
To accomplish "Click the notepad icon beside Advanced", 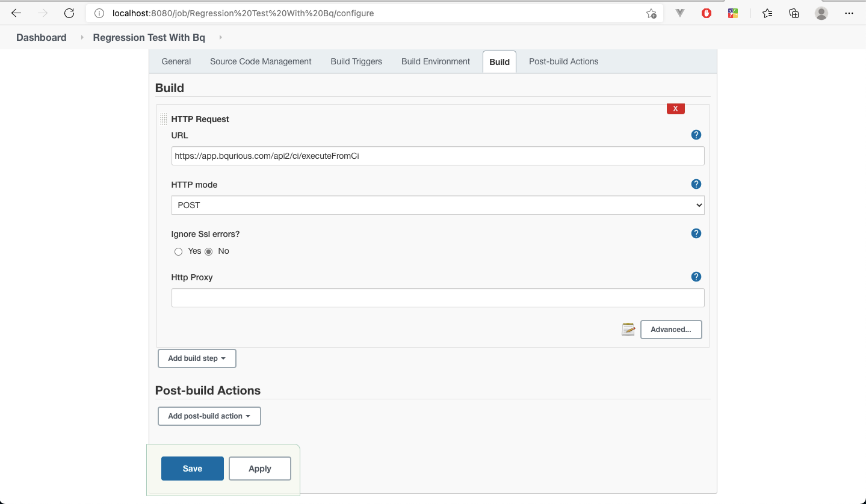I will (628, 329).
